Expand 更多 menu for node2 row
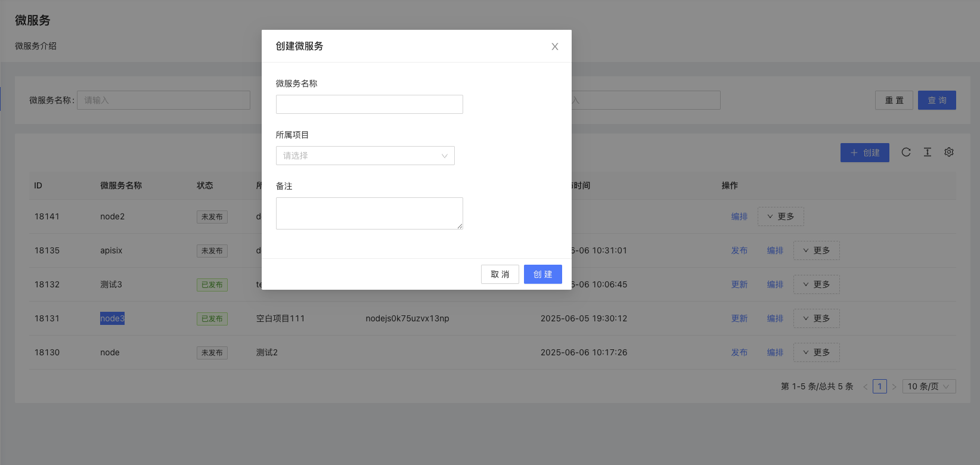The width and height of the screenshot is (980, 465). point(780,216)
